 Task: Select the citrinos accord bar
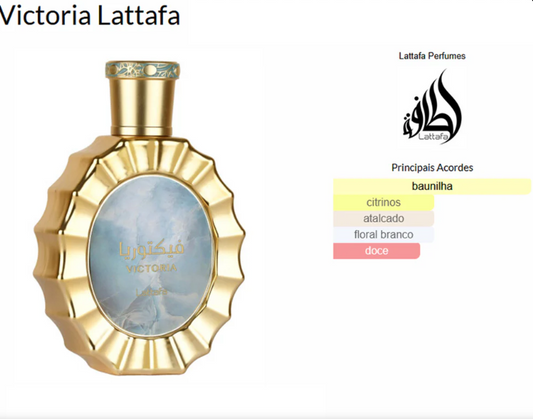(x=383, y=202)
